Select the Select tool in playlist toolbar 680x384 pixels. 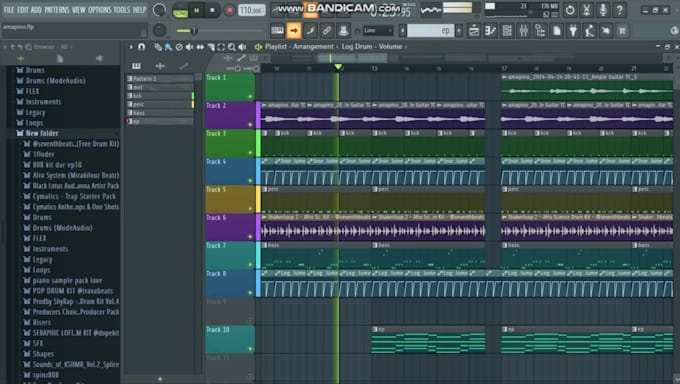pyautogui.click(x=221, y=47)
